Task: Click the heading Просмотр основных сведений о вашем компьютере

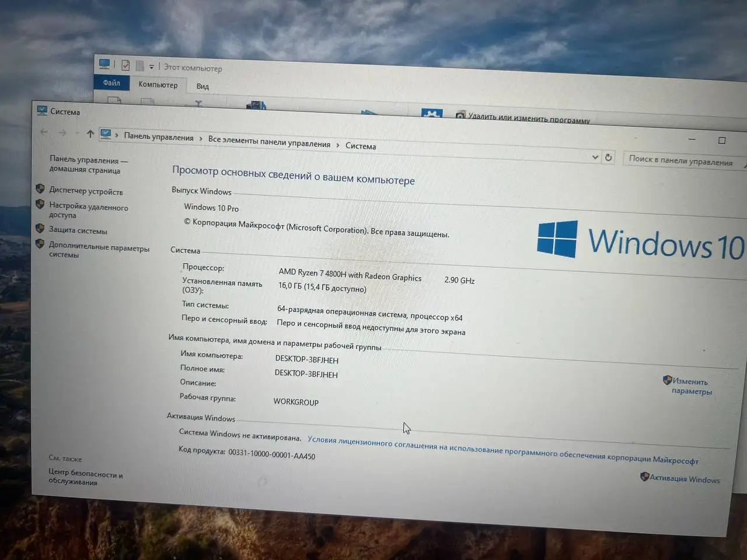Action: pos(294,175)
